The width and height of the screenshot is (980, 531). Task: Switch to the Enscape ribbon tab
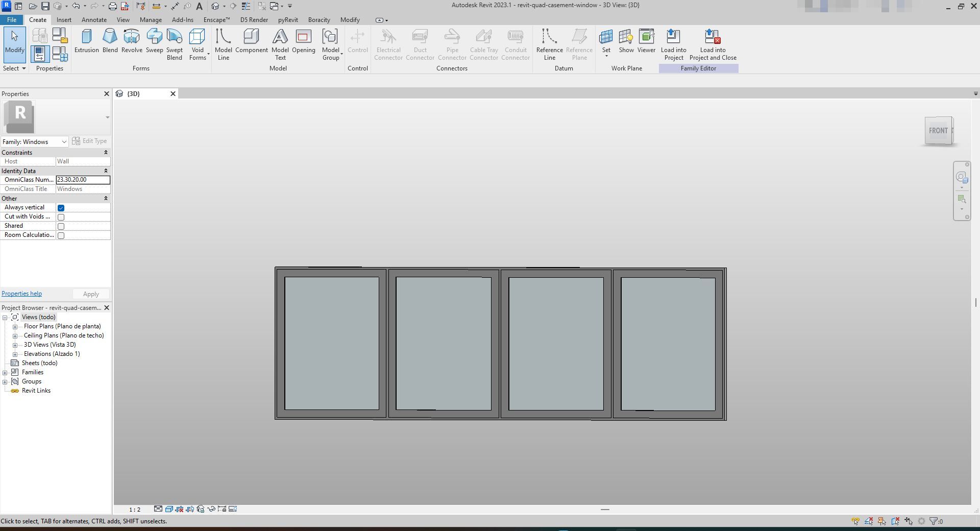(216, 20)
